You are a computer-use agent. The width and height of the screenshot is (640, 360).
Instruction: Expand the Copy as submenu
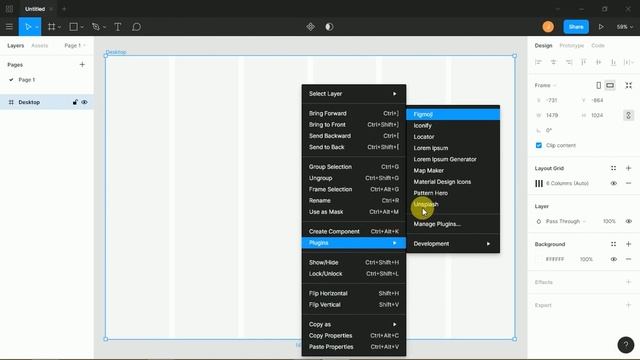point(353,324)
